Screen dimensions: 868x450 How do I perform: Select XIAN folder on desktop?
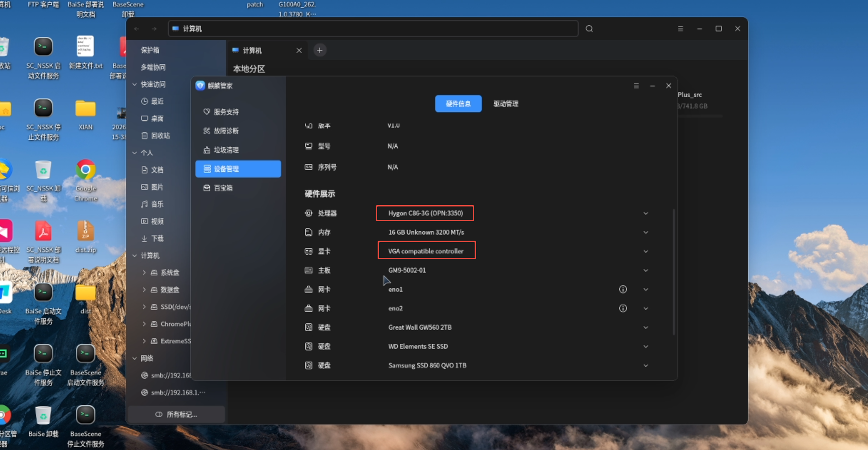pos(86,114)
